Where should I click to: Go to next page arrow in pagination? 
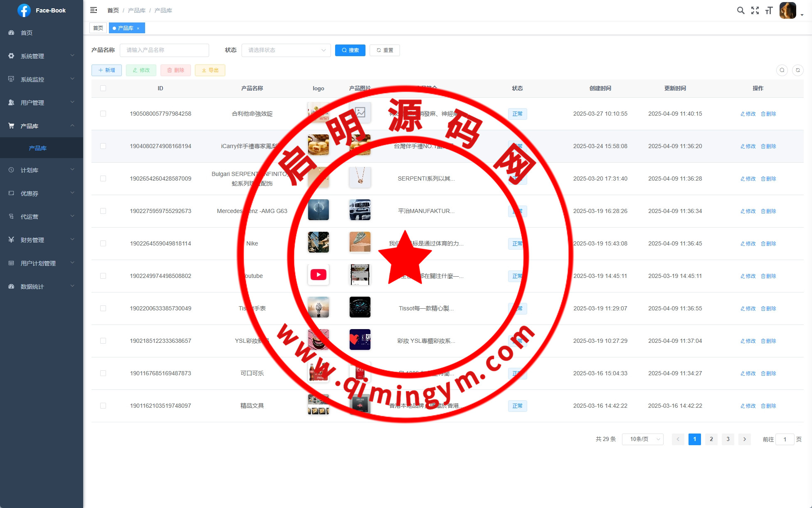744,439
